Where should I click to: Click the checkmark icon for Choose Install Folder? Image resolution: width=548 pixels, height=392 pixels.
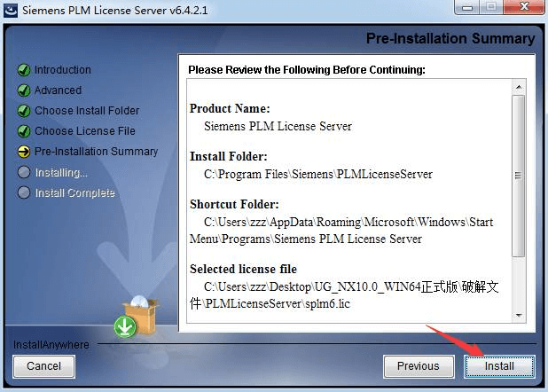coord(24,111)
